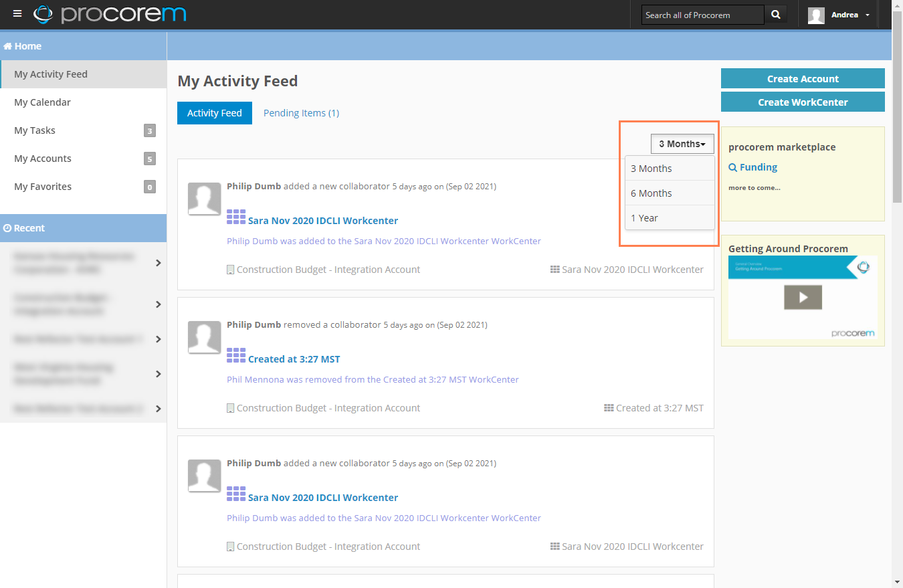The width and height of the screenshot is (903, 588).
Task: Play the Getting Around Procorem video
Action: pos(803,297)
